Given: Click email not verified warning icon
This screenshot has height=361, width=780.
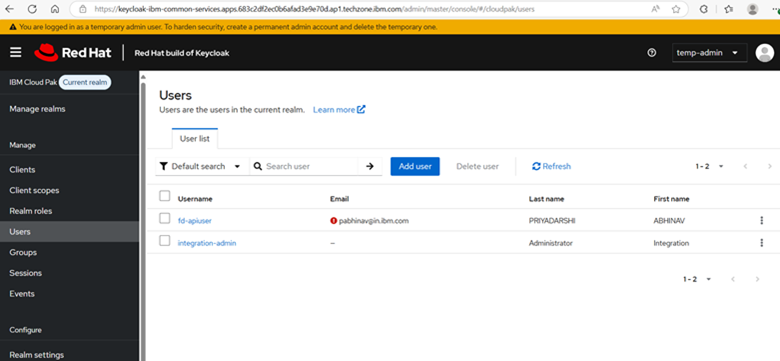Looking at the screenshot, I should coord(333,220).
